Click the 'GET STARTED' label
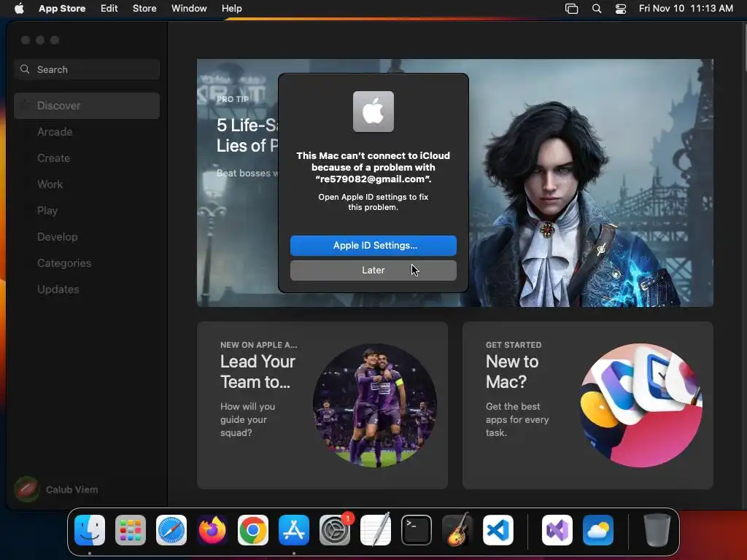Screen dimensions: 747x560 [514, 345]
